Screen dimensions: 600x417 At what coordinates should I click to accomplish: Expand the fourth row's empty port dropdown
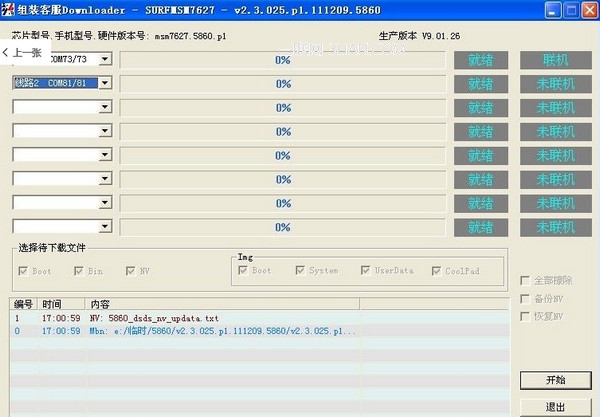click(105, 131)
